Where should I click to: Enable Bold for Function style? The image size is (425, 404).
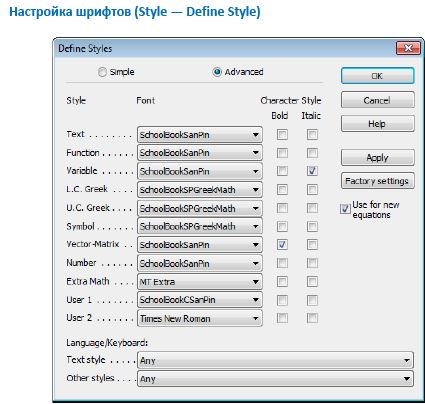pos(282,153)
